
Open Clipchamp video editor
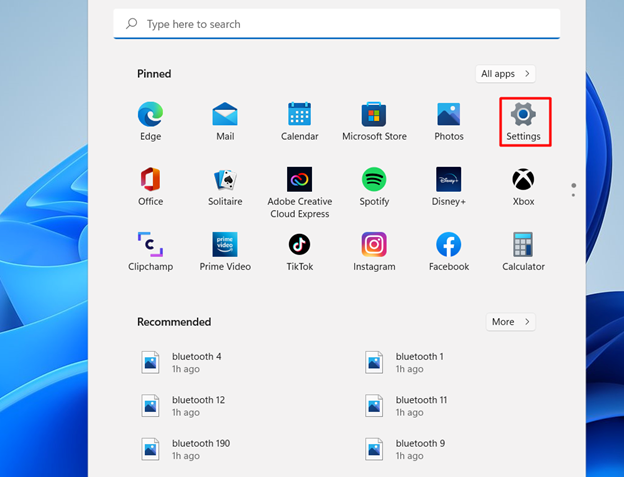[x=150, y=245]
